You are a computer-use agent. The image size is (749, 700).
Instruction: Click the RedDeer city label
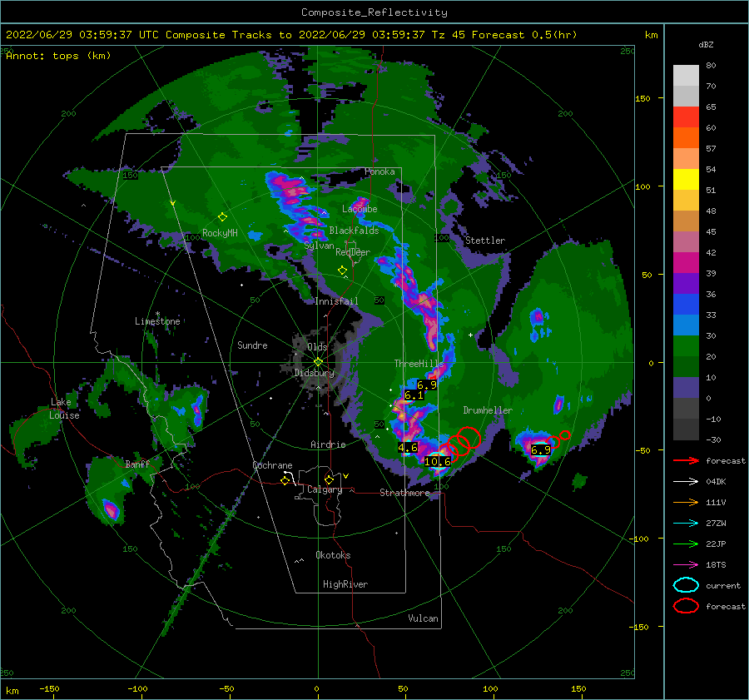click(353, 252)
